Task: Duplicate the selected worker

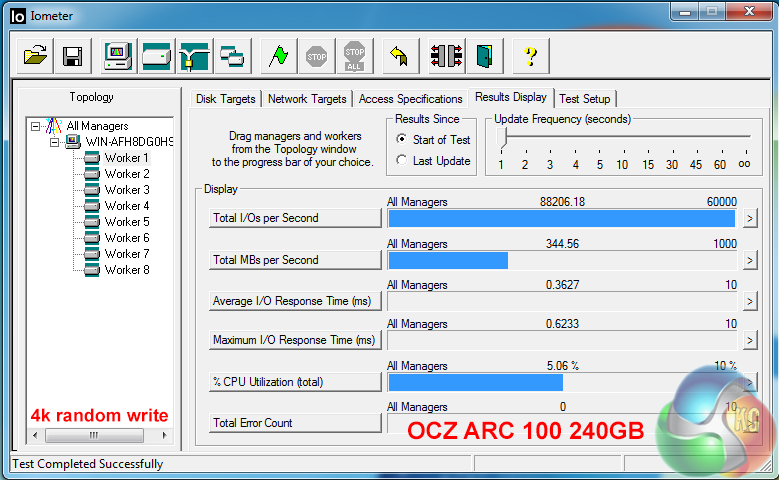Action: click(x=232, y=56)
